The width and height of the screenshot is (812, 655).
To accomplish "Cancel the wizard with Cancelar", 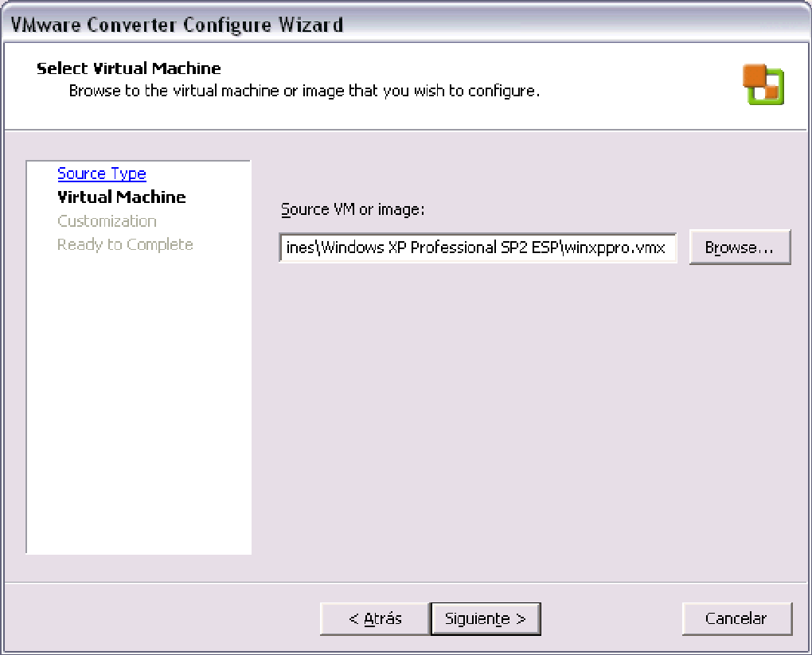I will tap(736, 618).
